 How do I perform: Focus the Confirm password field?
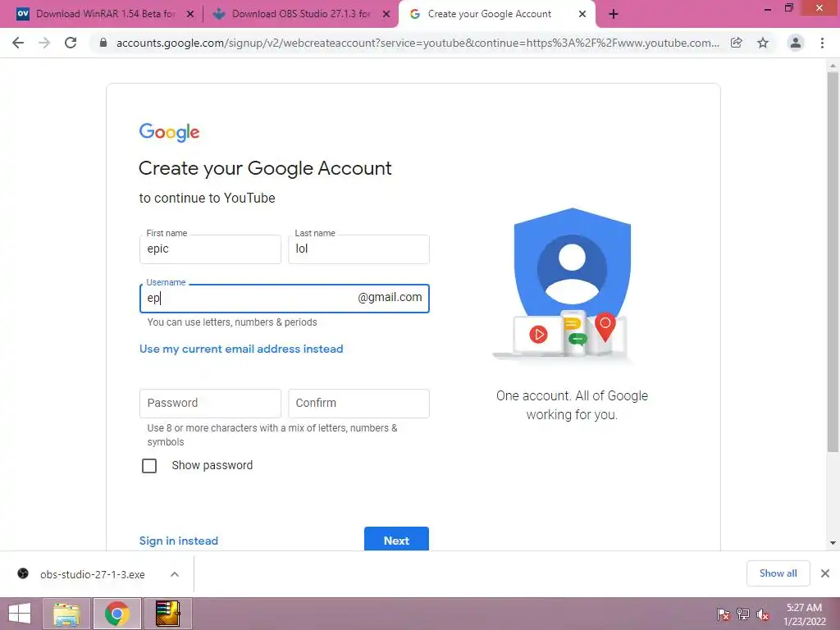pyautogui.click(x=358, y=404)
